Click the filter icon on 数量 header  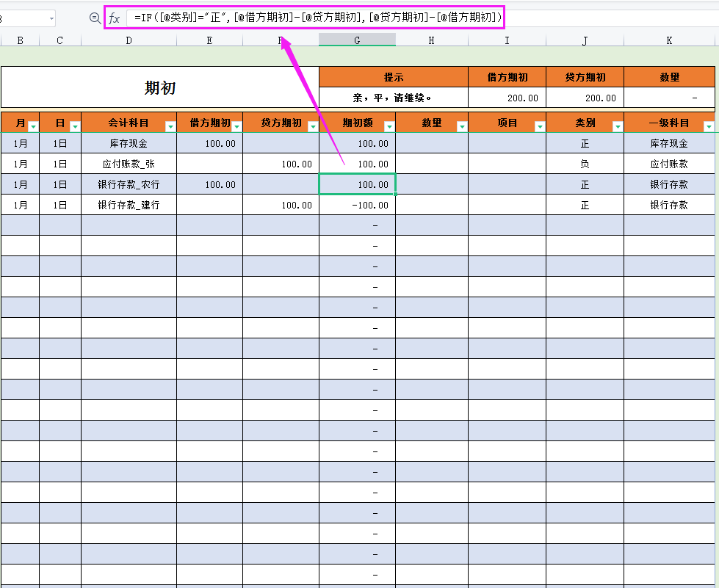(463, 126)
